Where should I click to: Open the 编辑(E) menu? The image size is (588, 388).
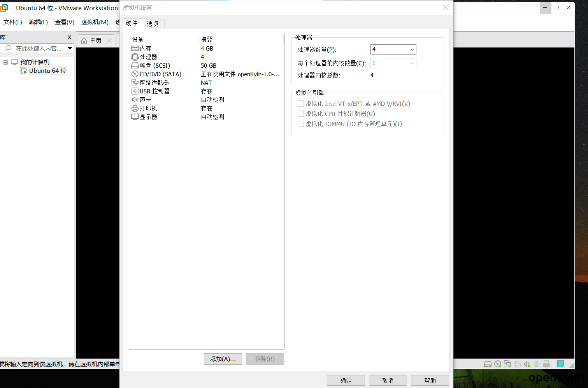click(x=38, y=22)
